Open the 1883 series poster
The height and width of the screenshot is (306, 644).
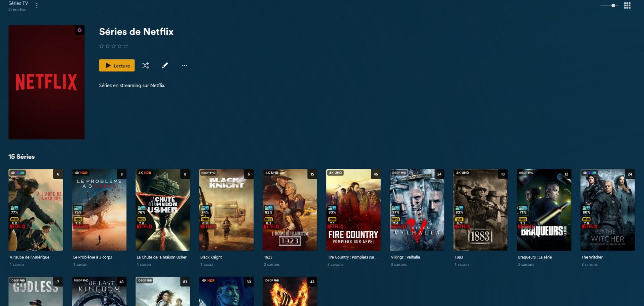coord(481,210)
